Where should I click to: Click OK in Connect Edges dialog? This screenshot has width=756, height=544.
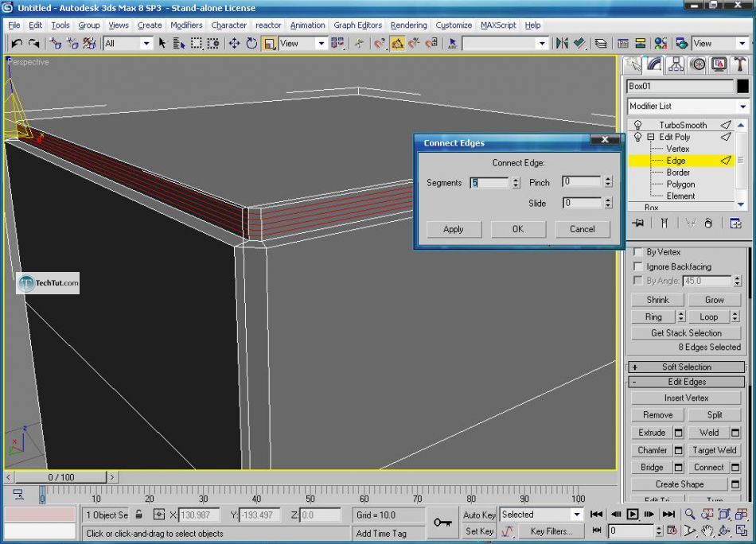(x=518, y=229)
